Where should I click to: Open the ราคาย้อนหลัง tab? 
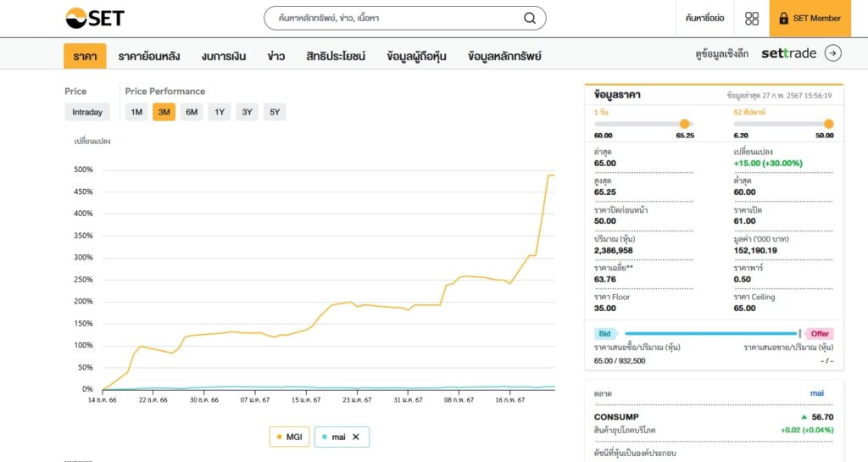click(x=149, y=56)
